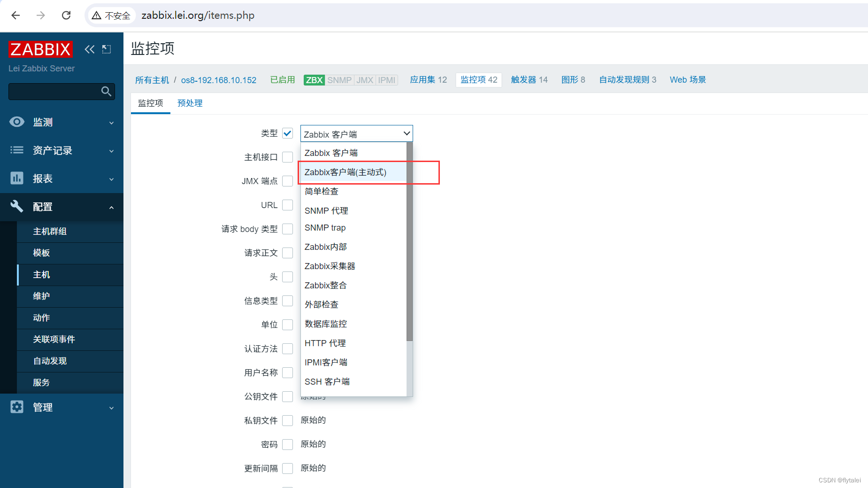Image resolution: width=868 pixels, height=488 pixels.
Task: Expand the 监测 menu chevron
Action: [x=111, y=123]
